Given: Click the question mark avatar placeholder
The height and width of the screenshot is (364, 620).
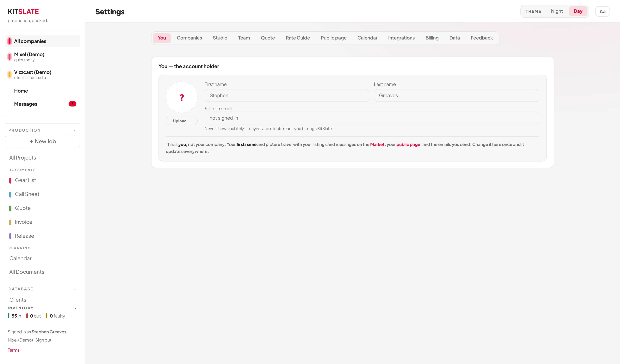Looking at the screenshot, I should [x=182, y=97].
